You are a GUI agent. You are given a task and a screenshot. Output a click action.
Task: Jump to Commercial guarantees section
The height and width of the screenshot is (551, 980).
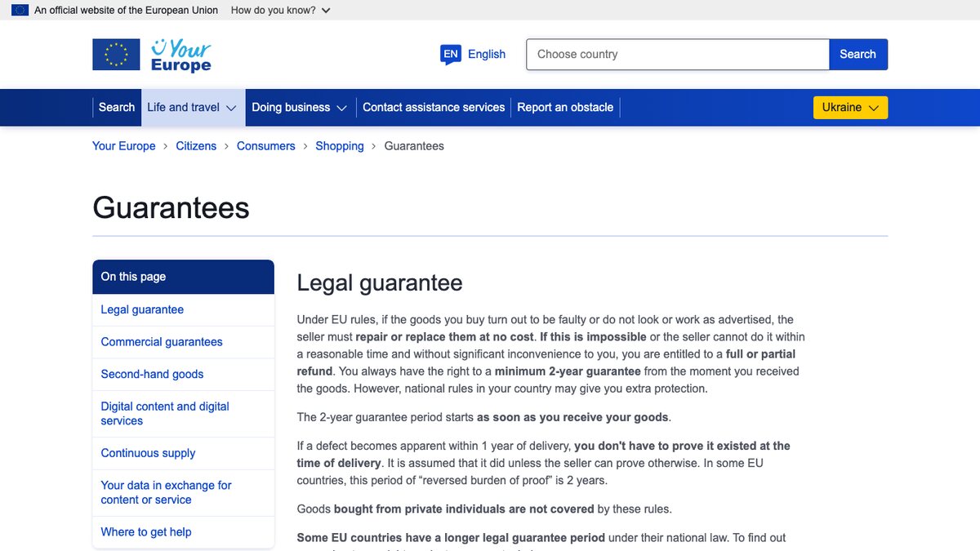coord(162,342)
